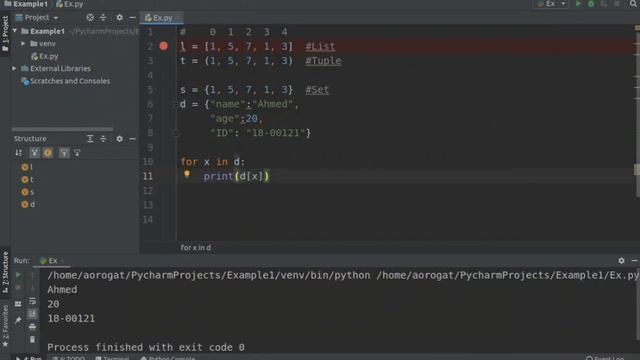Open the 7: Structure side tool tab
Image resolution: width=640 pixels, height=360 pixels.
click(5, 272)
